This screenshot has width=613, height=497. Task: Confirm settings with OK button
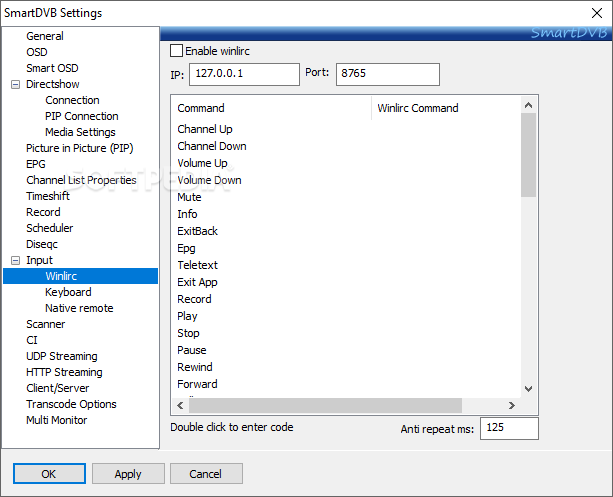(x=49, y=474)
